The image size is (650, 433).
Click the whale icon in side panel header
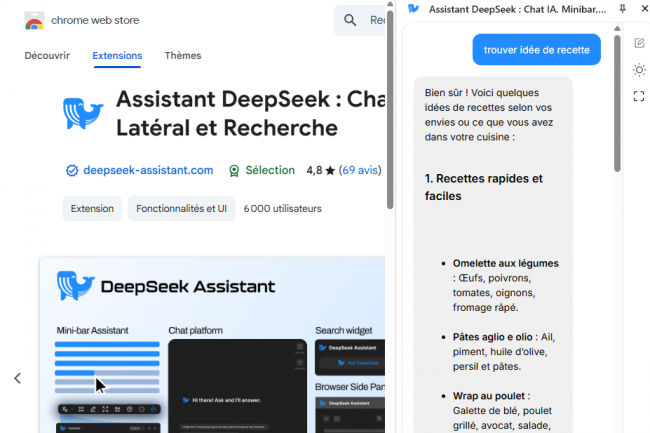click(x=414, y=9)
